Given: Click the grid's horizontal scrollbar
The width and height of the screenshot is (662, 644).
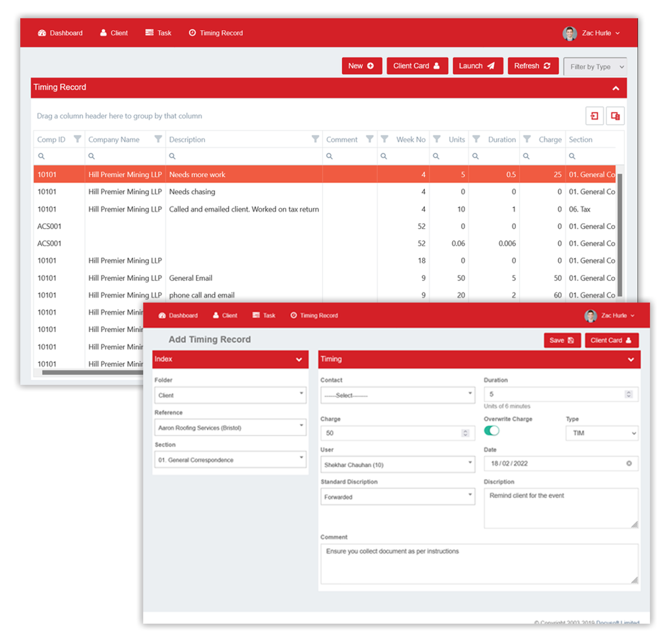Looking at the screenshot, I should (x=93, y=372).
